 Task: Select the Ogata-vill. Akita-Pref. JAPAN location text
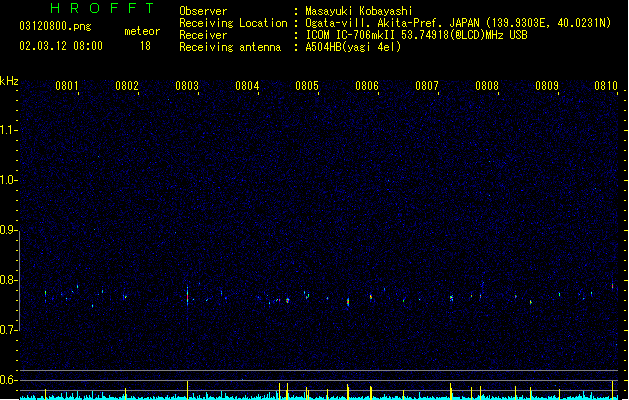tap(458, 23)
